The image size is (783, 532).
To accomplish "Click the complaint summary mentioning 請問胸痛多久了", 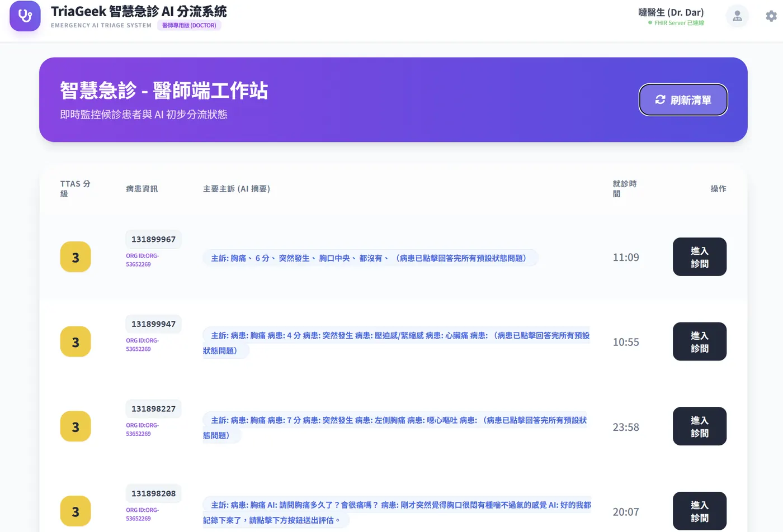I will [397, 512].
